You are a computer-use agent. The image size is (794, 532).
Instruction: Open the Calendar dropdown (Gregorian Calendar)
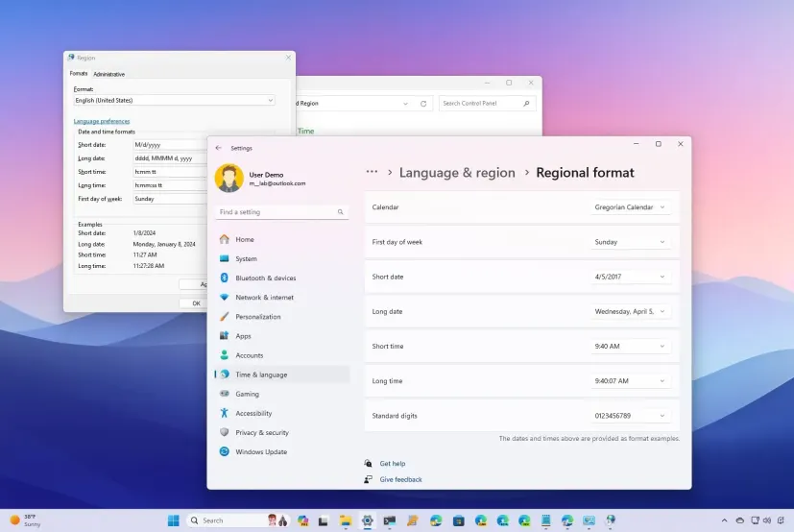click(631, 207)
